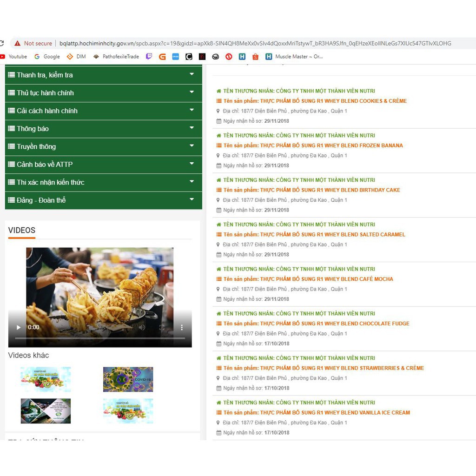Open the Thủ tục hành chính menu item
Screen dimensions: 476x476
[x=104, y=93]
